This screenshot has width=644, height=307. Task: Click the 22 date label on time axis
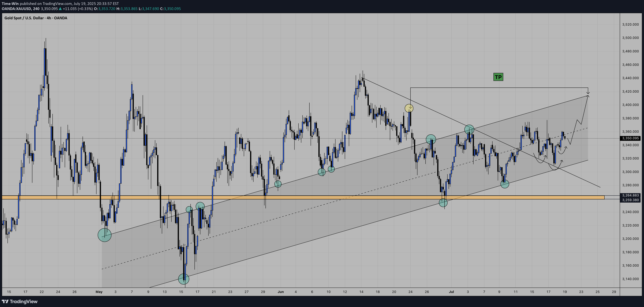pyautogui.click(x=42, y=292)
